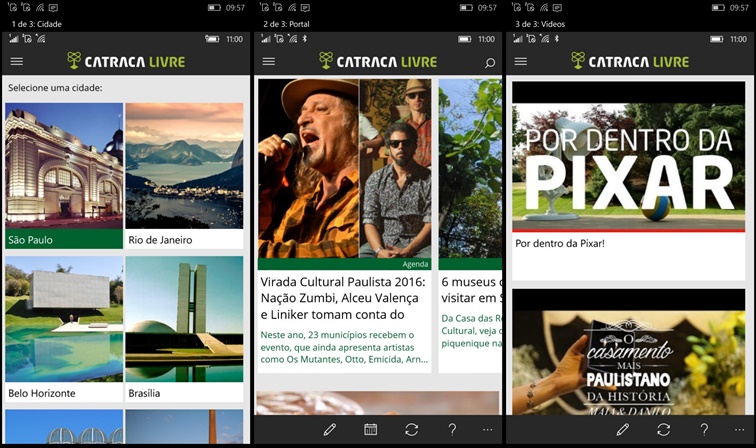Screen dimensions: 756x448
Task: Tap refresh icon in Portal bottom bar
Action: tap(412, 429)
